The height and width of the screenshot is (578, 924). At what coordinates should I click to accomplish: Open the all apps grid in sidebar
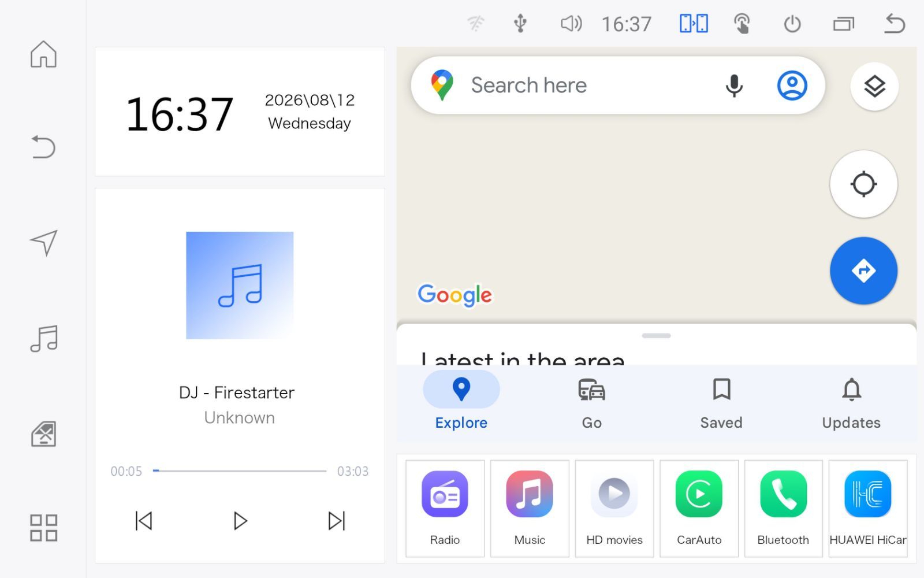point(43,528)
